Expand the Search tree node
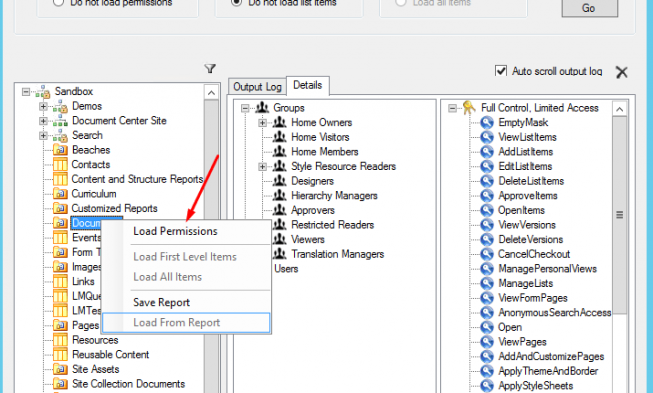The height and width of the screenshot is (393, 653). (43, 136)
